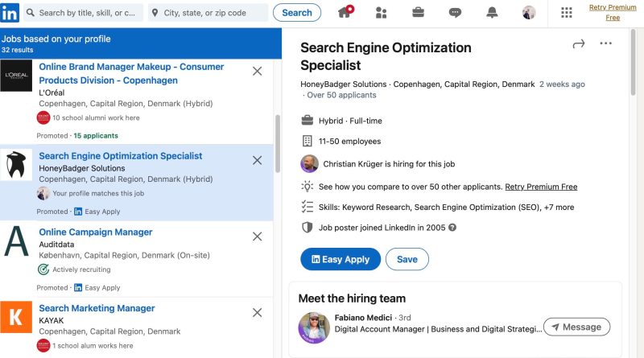The image size is (644, 358).
Task: Dismiss the L'Oréal Online Brand Manager job
Action: point(257,71)
